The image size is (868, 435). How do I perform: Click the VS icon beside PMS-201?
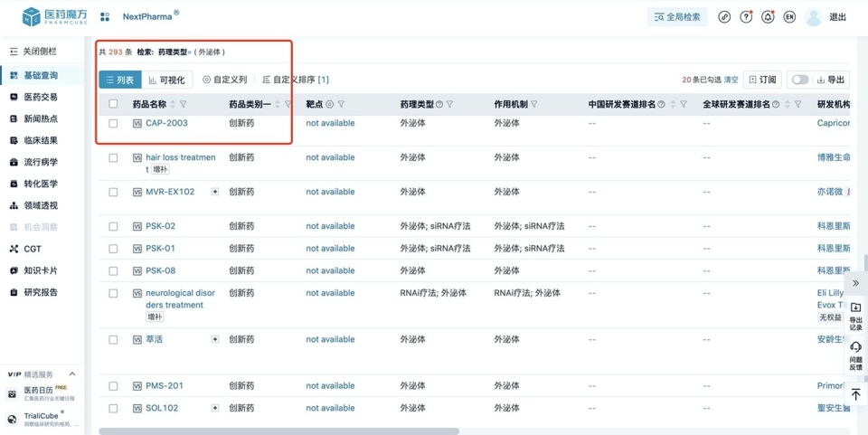click(x=137, y=386)
